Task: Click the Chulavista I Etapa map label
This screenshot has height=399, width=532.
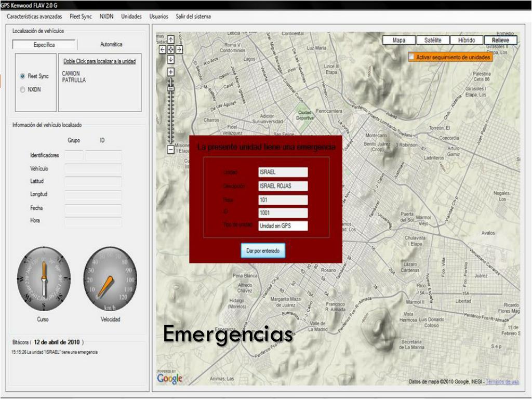Action: (x=415, y=241)
